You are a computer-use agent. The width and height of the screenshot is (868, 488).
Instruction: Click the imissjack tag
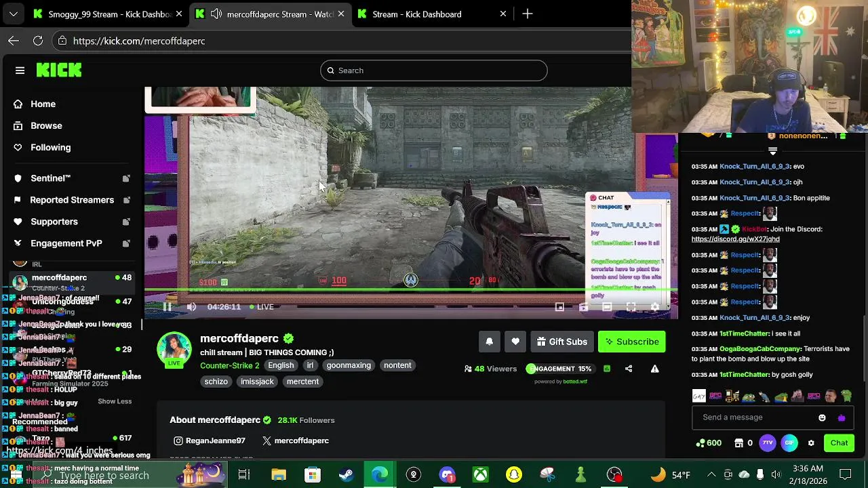coord(257,382)
